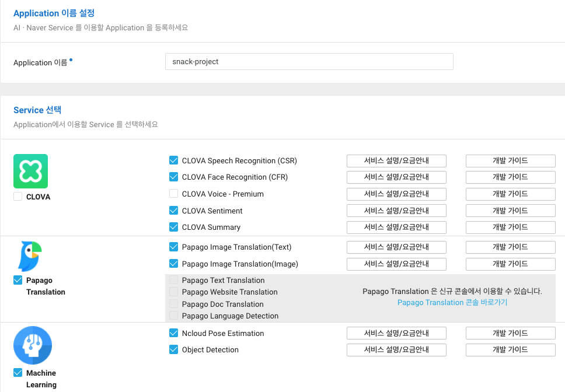The height and width of the screenshot is (392, 565).
Task: Focus the Application 이름 input field
Action: coord(309,62)
